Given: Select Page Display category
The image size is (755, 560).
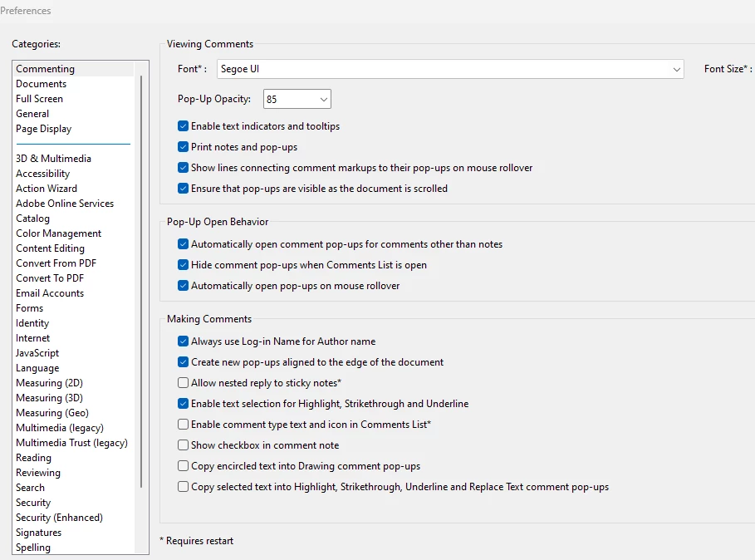Looking at the screenshot, I should click(74, 129).
